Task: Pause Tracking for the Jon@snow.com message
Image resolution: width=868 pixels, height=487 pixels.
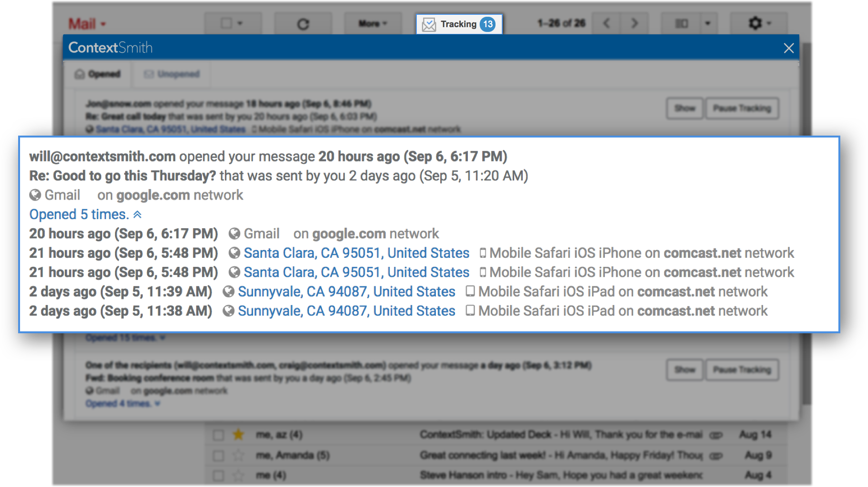Action: click(x=742, y=108)
